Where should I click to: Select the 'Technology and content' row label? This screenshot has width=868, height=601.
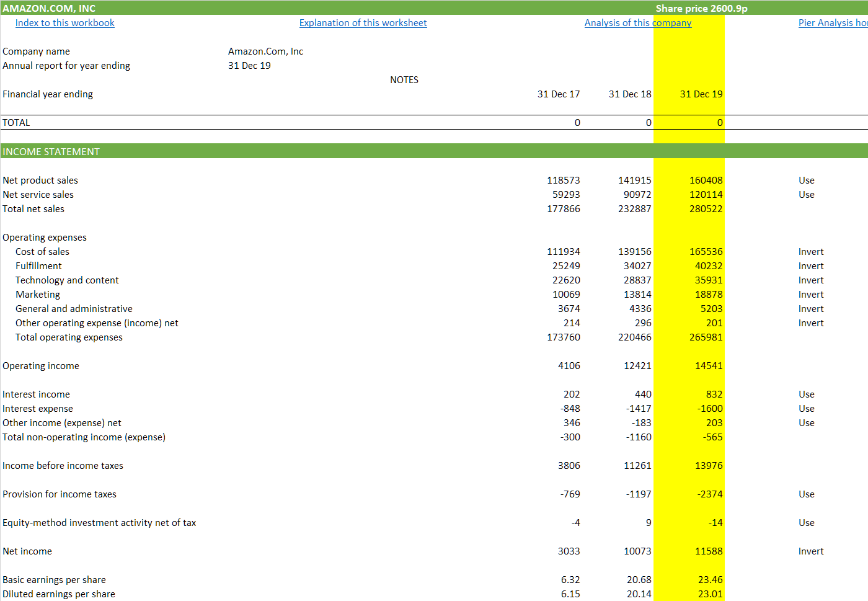click(67, 280)
